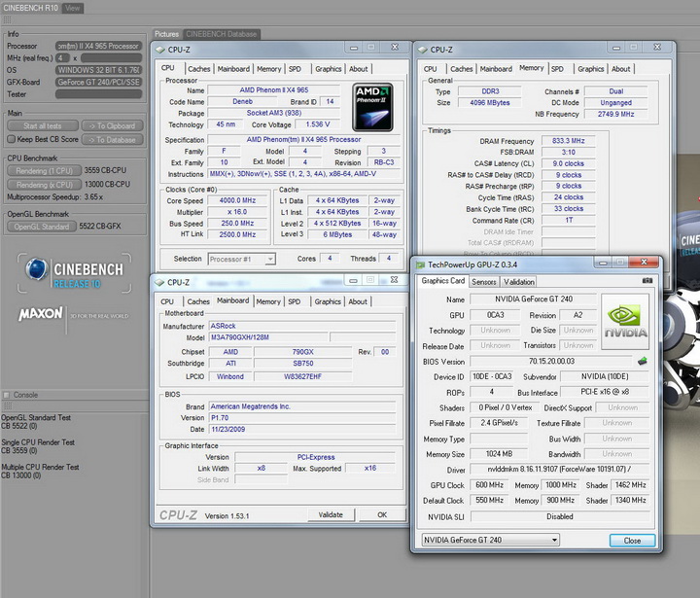Toggle the Console checkbox
Viewport: 700px width, 598px height.
pyautogui.click(x=7, y=395)
